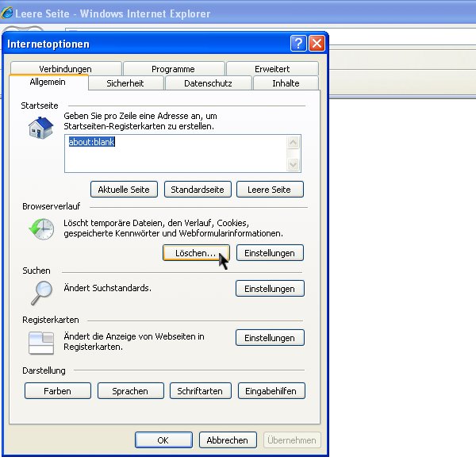Open Eingabehilfen settings

pyautogui.click(x=271, y=391)
